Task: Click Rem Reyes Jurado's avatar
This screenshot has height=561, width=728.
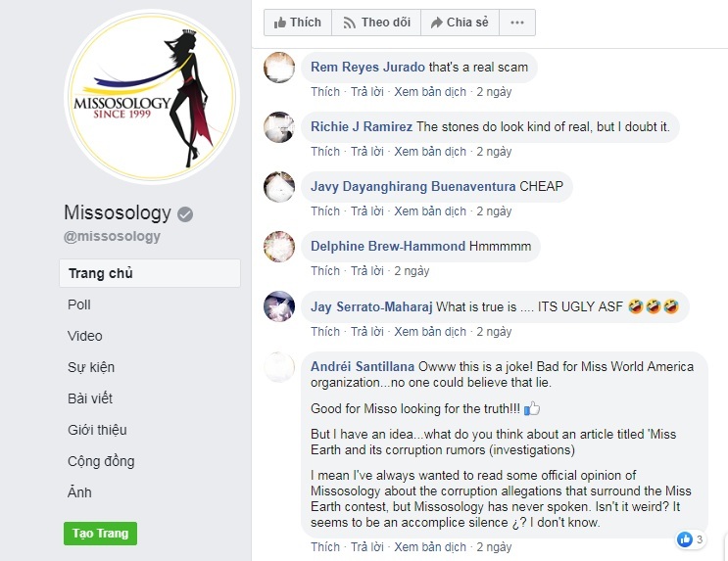Action: (x=279, y=68)
